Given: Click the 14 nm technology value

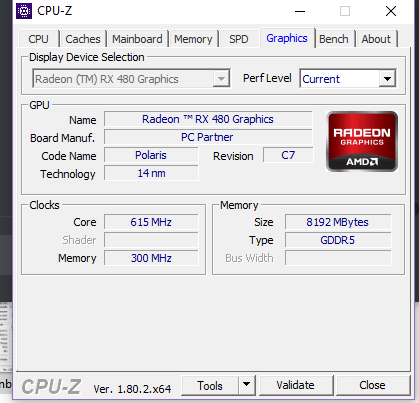Looking at the screenshot, I should (x=151, y=173).
